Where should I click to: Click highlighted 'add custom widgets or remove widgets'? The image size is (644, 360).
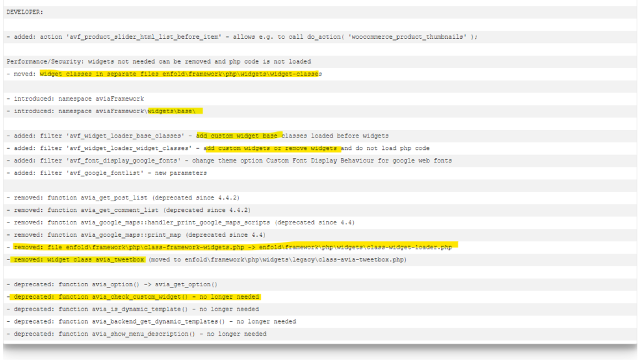[x=273, y=148]
